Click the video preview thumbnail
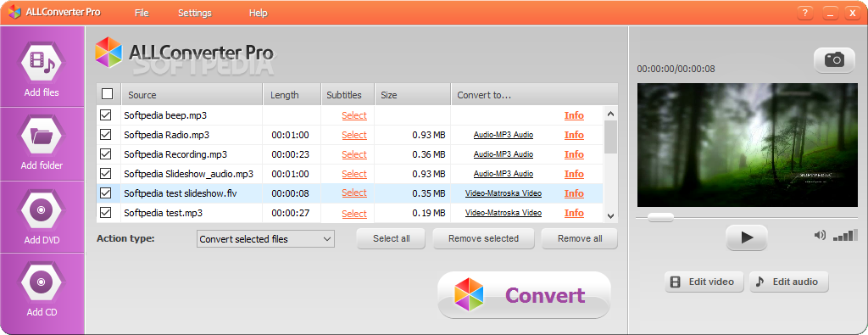Viewport: 868px width, 335px height. [x=748, y=145]
